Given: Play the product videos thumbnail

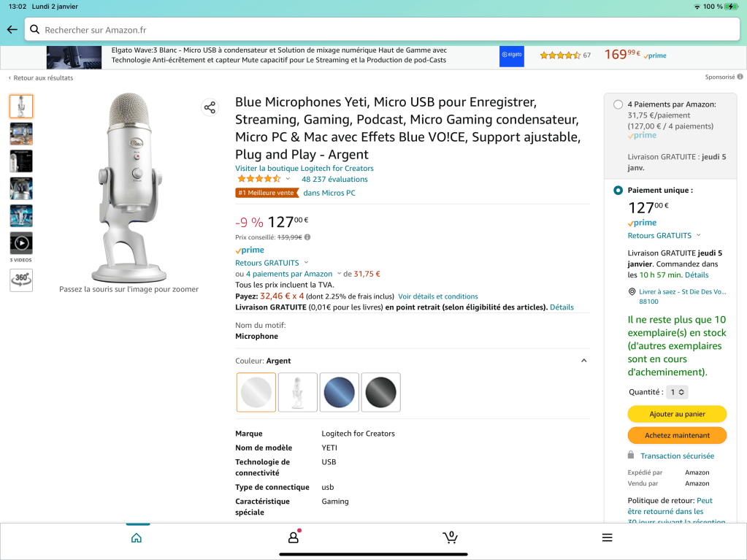Looking at the screenshot, I should pyautogui.click(x=21, y=243).
